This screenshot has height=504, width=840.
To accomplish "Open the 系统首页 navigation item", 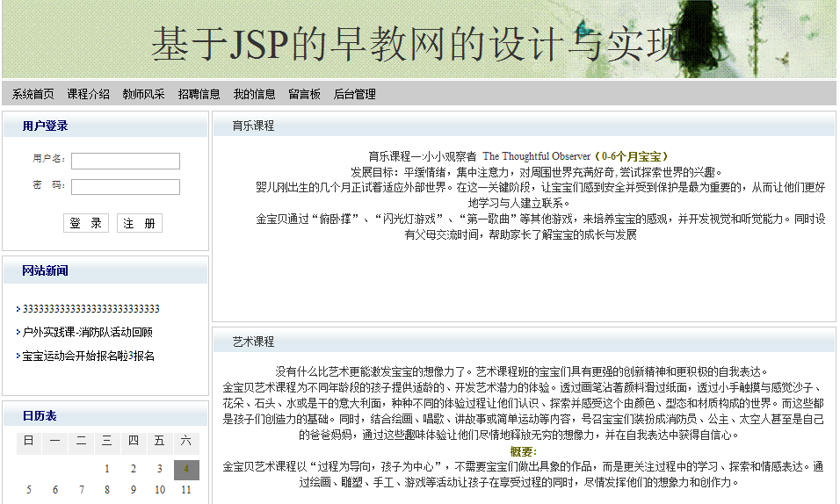I will (x=33, y=95).
